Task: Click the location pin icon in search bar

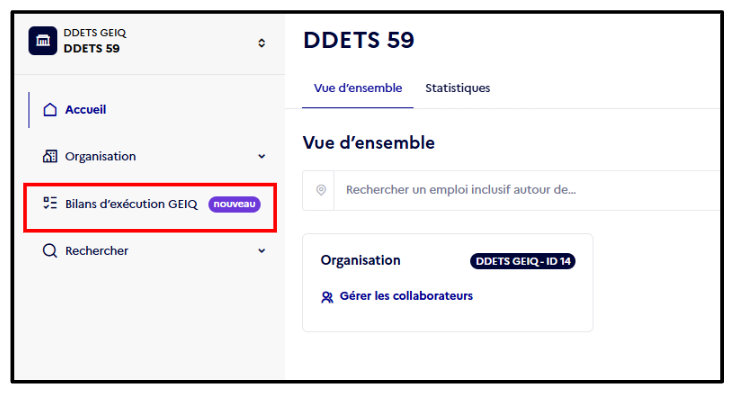Action: click(x=321, y=190)
